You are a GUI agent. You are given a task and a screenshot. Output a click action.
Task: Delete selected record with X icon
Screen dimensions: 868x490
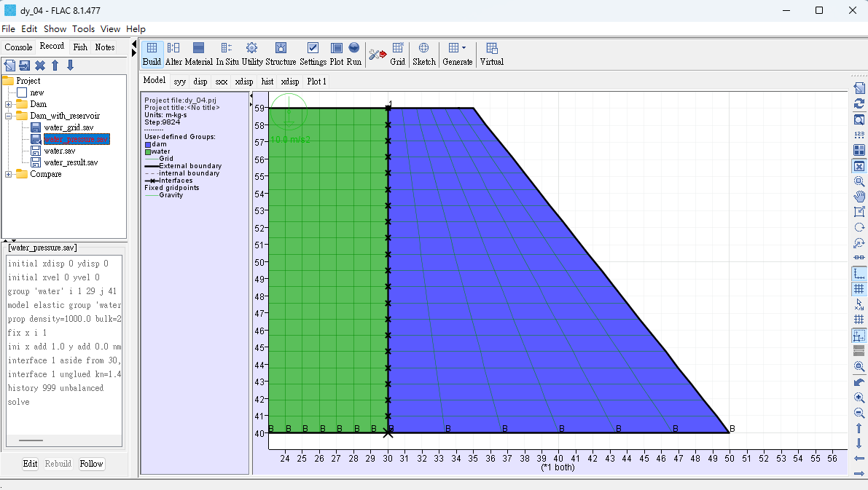click(x=40, y=66)
